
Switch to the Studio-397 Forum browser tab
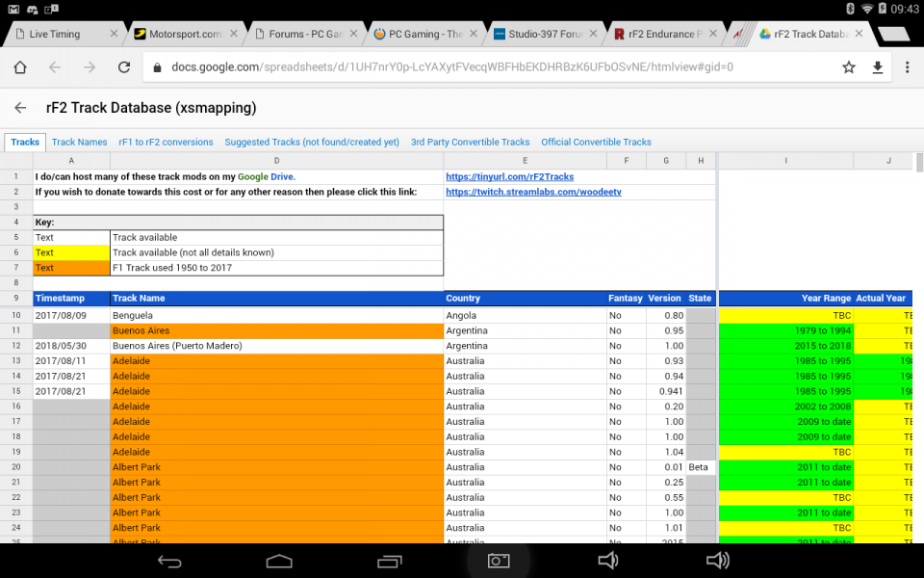(x=545, y=35)
